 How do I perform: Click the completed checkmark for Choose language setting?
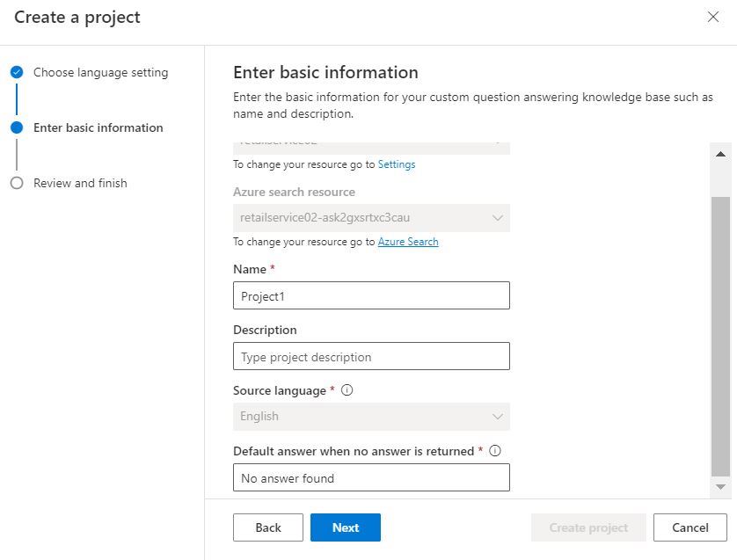click(17, 72)
